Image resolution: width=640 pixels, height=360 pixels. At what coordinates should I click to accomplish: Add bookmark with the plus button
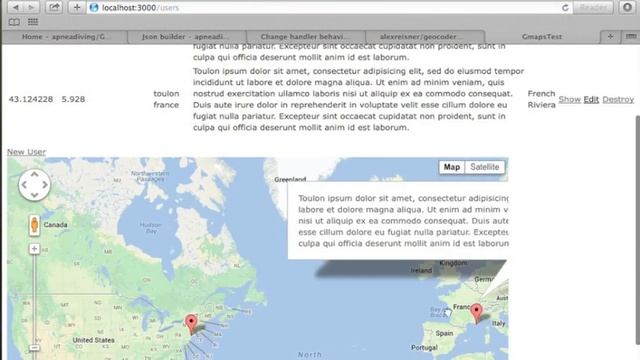[76, 7]
